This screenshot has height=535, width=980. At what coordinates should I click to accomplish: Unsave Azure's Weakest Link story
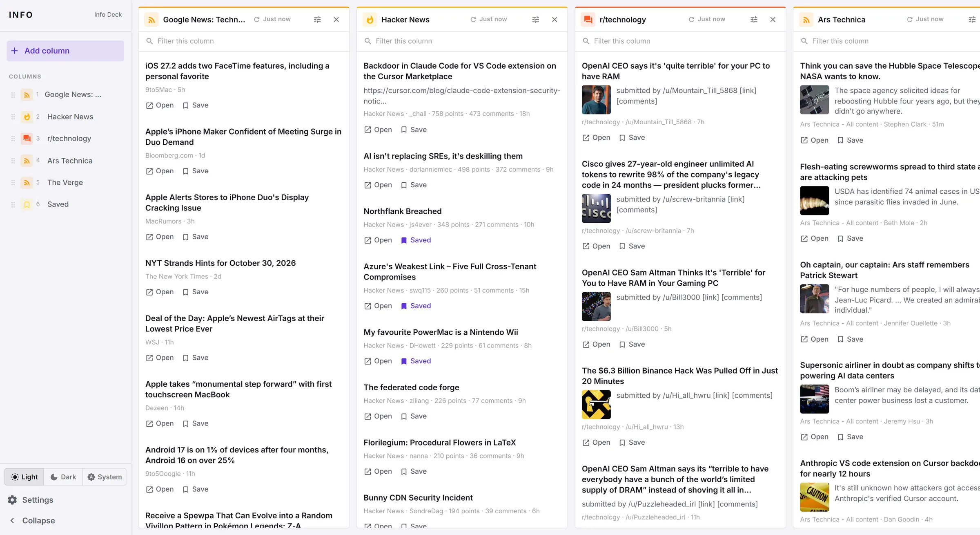[x=416, y=306]
